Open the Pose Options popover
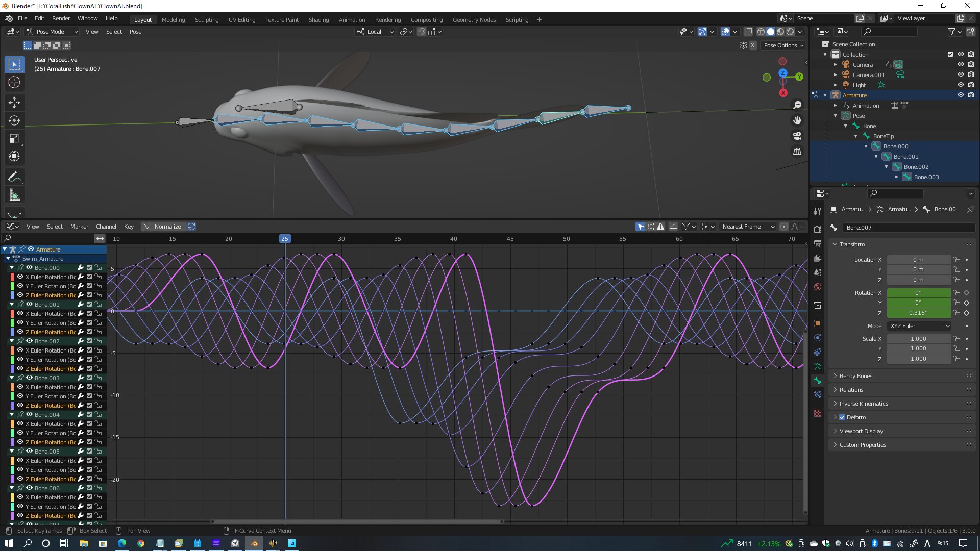This screenshot has height=551, width=980. point(783,45)
